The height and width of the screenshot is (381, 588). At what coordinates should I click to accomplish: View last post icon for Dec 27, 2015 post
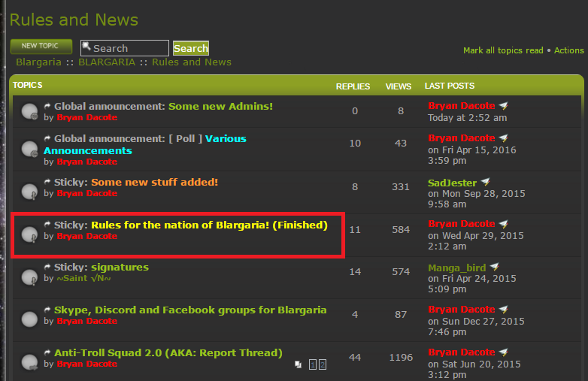coord(504,310)
